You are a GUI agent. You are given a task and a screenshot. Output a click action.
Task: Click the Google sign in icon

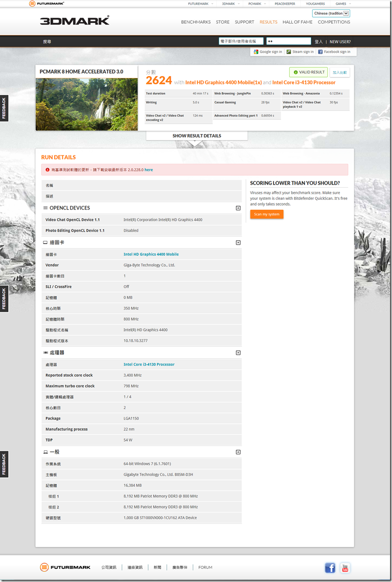(x=256, y=52)
